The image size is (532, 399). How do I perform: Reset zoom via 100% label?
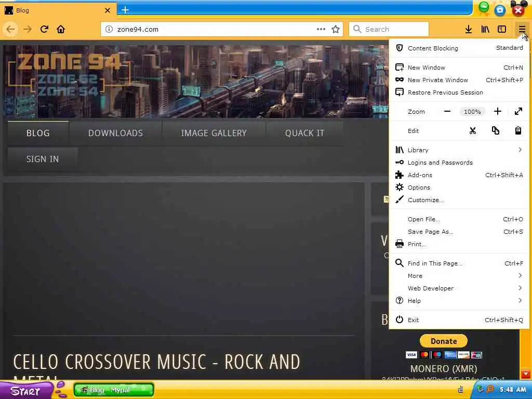pyautogui.click(x=472, y=112)
